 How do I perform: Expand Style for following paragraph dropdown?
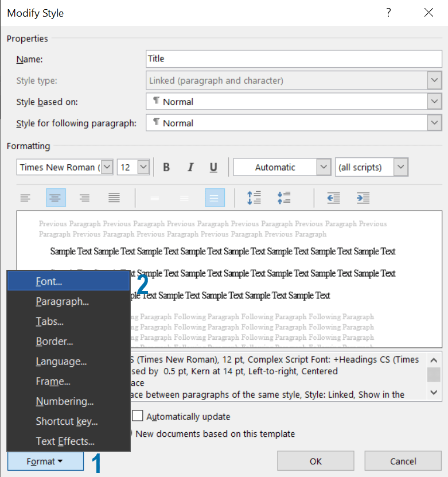point(435,123)
